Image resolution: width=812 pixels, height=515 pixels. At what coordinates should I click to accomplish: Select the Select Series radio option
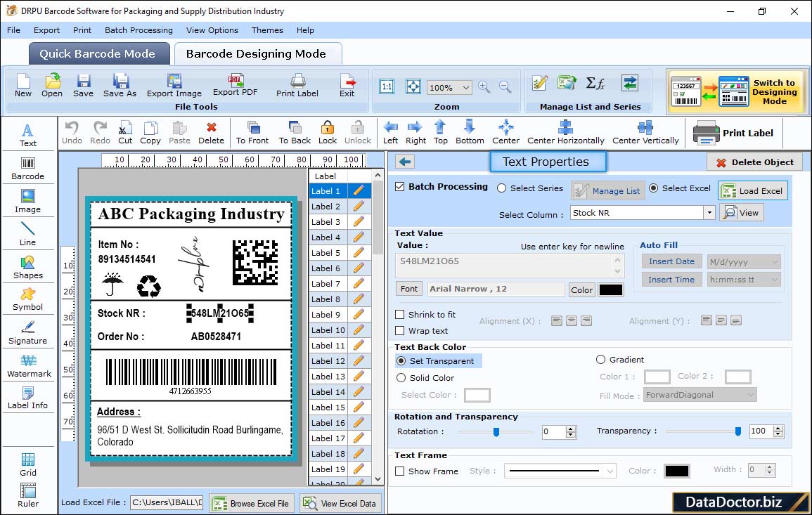click(501, 188)
